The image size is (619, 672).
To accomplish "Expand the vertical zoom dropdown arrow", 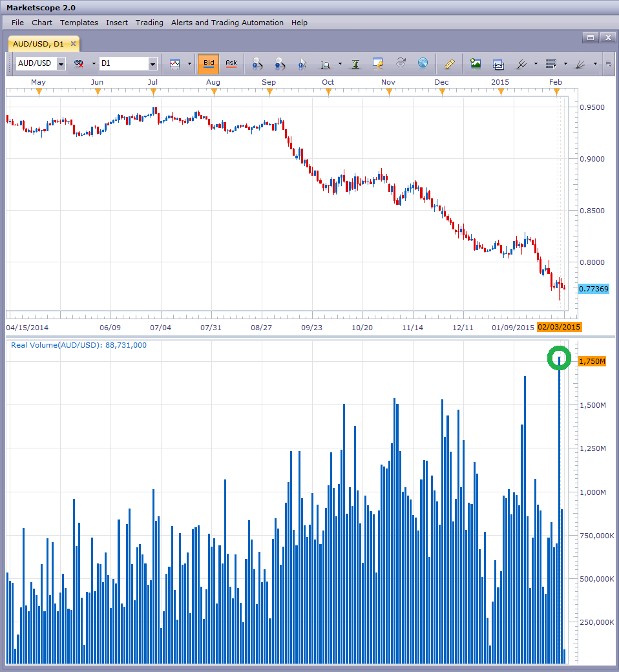I will pyautogui.click(x=341, y=64).
